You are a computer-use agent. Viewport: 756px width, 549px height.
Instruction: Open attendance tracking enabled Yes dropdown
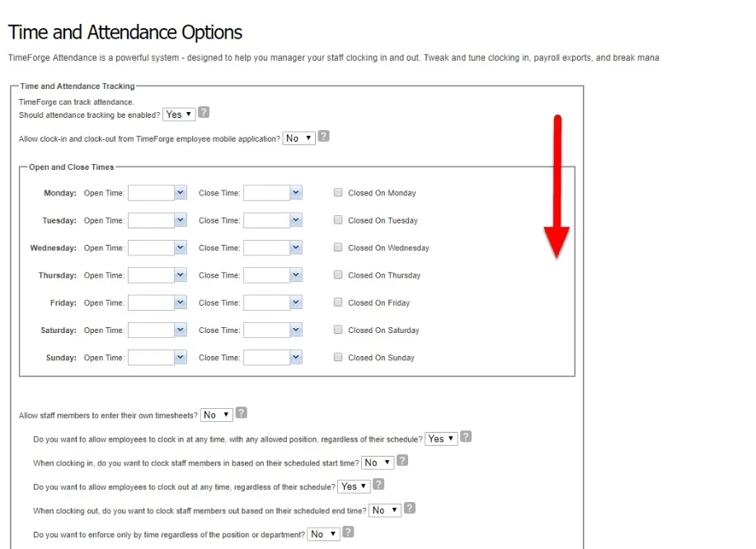(179, 115)
